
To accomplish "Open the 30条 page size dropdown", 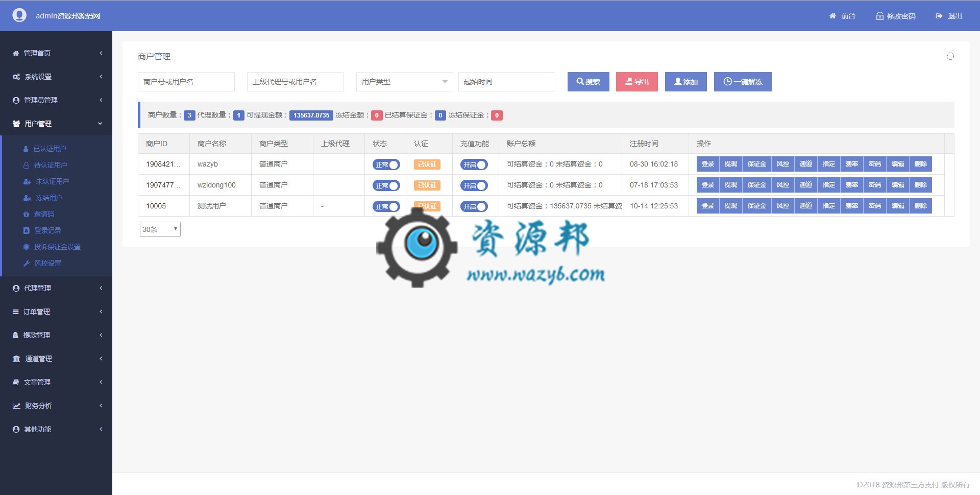I will pos(160,229).
